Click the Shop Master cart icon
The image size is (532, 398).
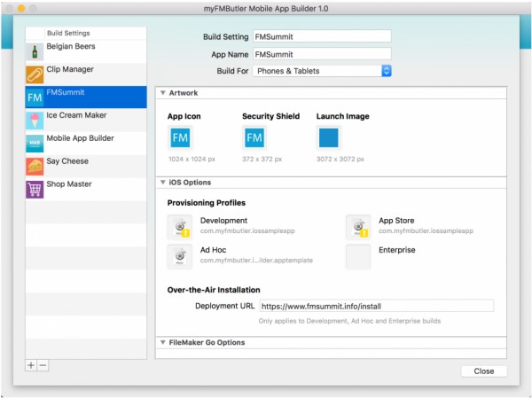35,190
